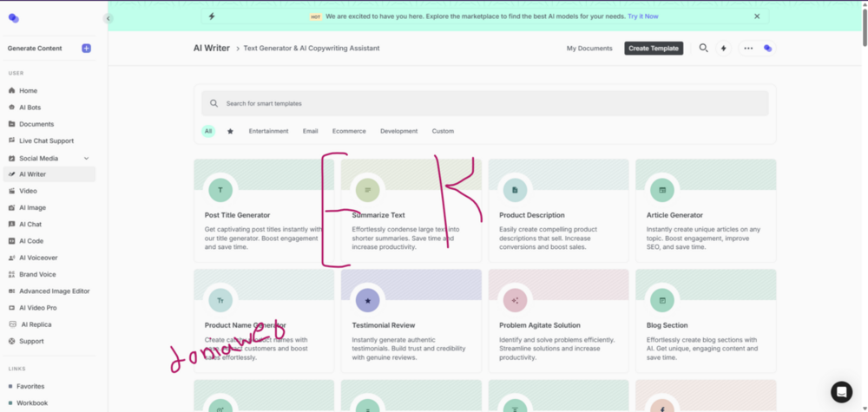The height and width of the screenshot is (412, 868).
Task: Click the profile avatar icon in header
Action: (x=768, y=49)
